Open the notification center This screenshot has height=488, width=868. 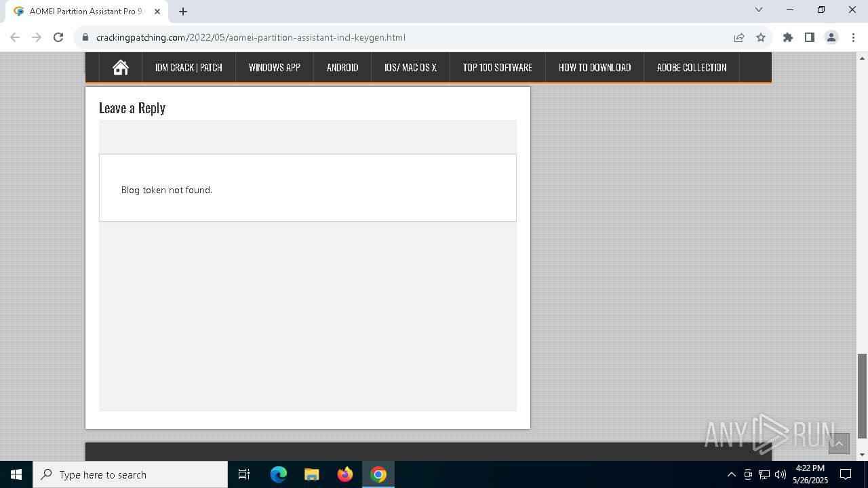846,474
